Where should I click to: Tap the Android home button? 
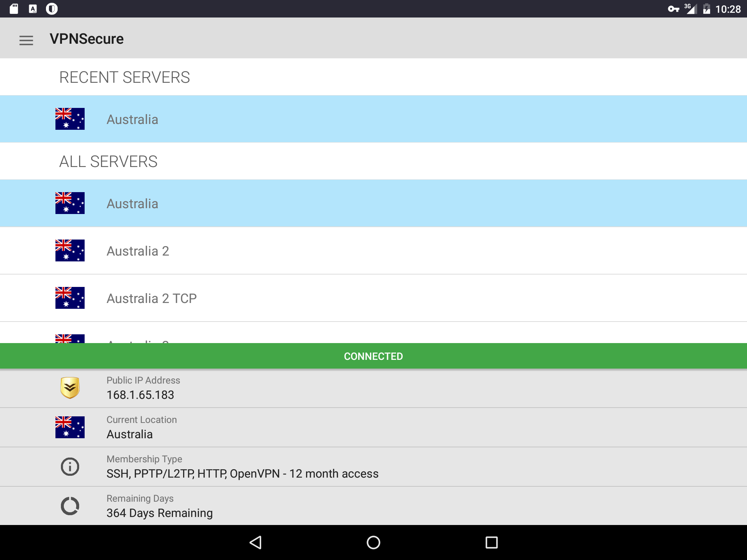click(x=373, y=542)
